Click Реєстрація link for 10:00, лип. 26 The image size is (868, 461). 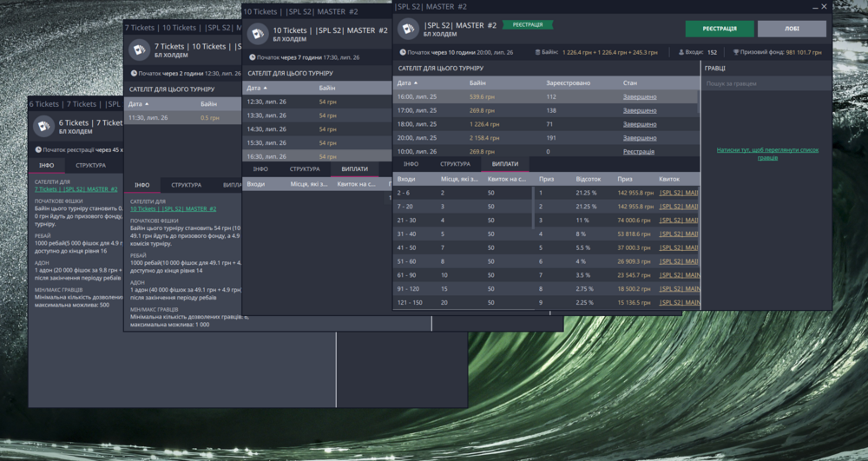coord(638,152)
